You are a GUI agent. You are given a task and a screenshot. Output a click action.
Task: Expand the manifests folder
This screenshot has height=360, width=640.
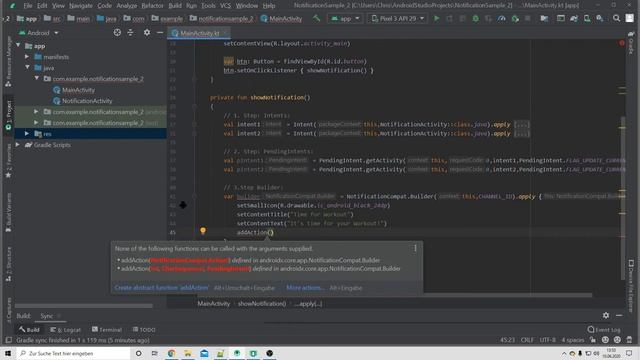click(x=27, y=57)
